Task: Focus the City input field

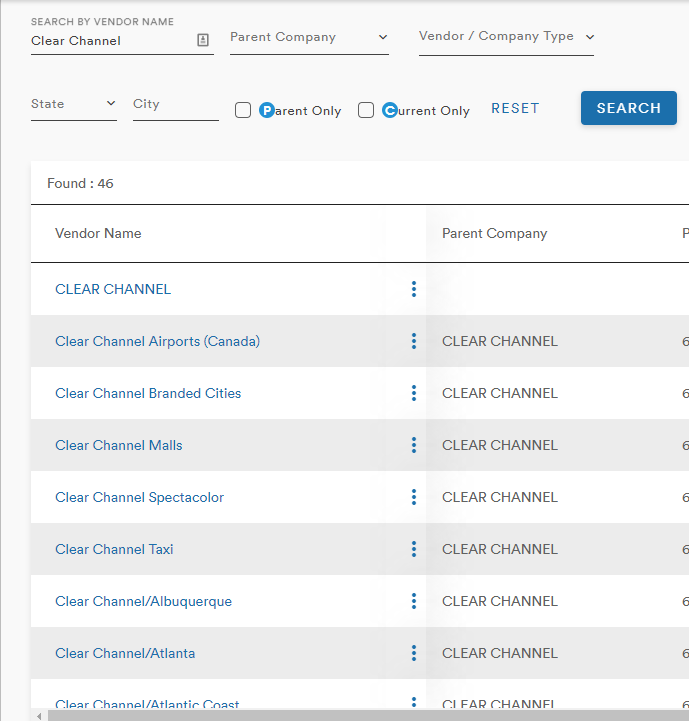Action: click(176, 104)
